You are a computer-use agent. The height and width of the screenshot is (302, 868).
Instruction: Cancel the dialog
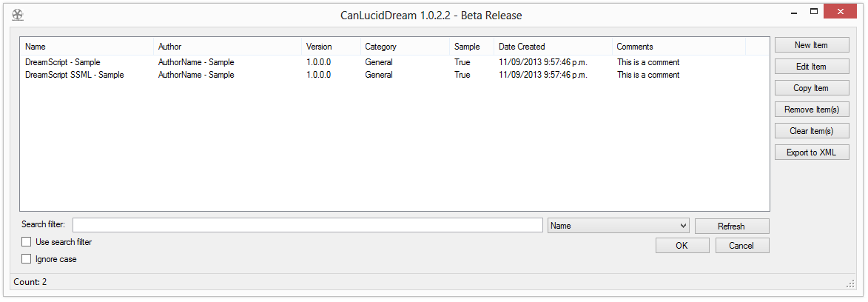coord(741,246)
